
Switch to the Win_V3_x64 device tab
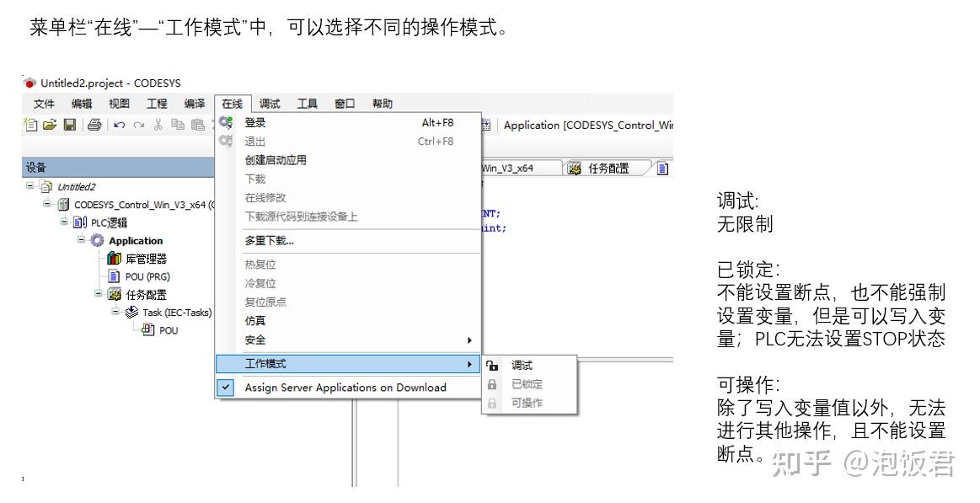point(520,168)
